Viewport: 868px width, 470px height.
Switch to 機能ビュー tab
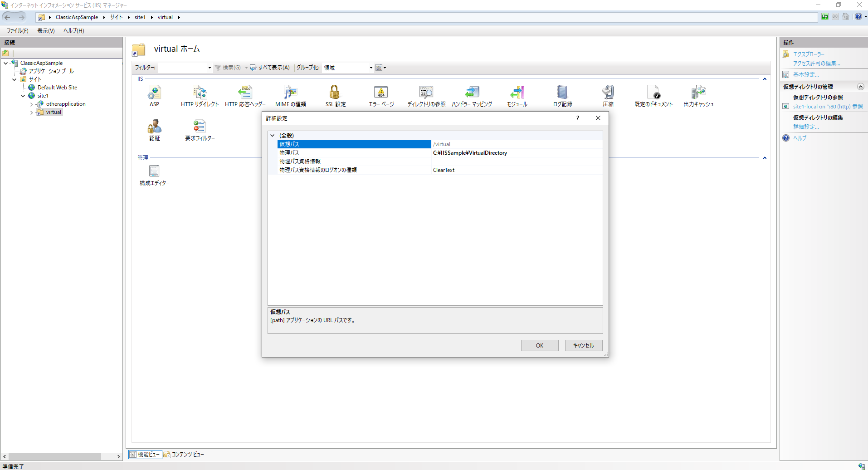[x=145, y=454]
